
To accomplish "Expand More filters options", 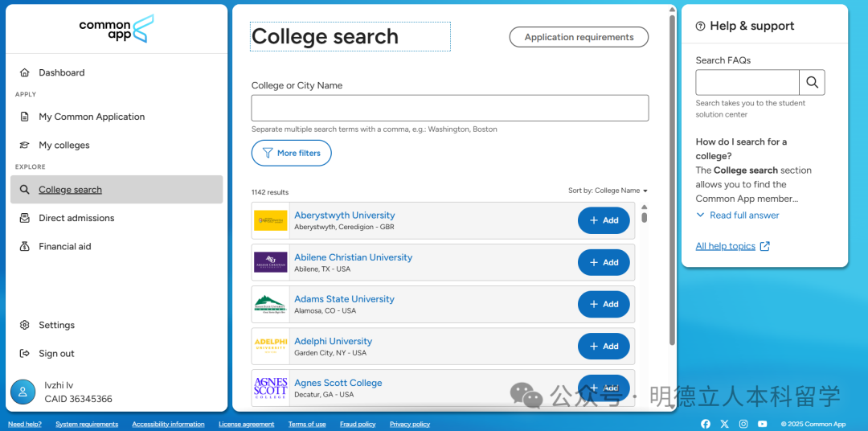I will pos(291,153).
